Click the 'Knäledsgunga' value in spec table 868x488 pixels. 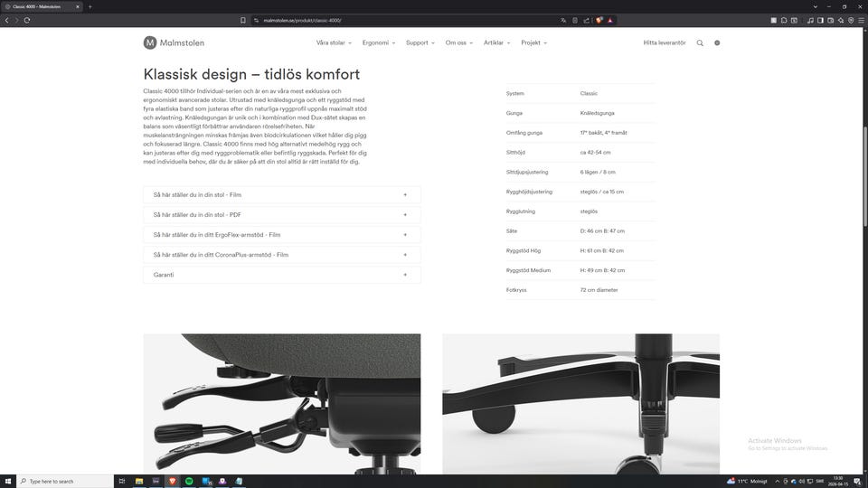point(598,113)
